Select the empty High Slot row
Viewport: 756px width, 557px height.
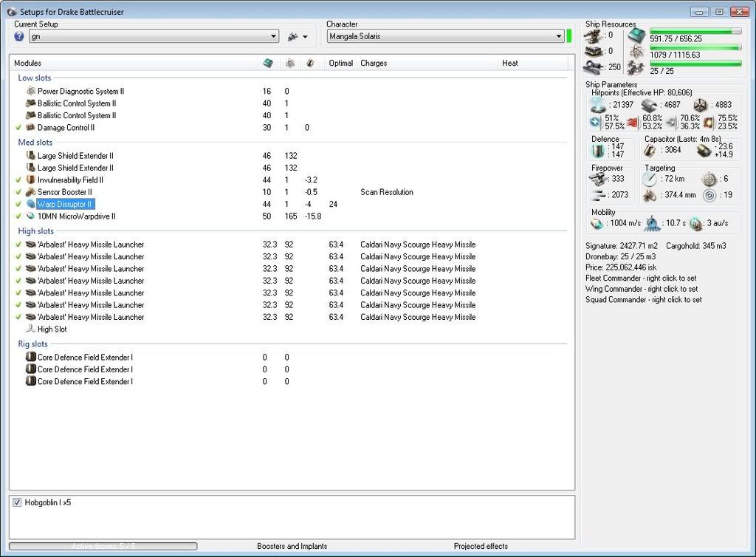pos(52,329)
